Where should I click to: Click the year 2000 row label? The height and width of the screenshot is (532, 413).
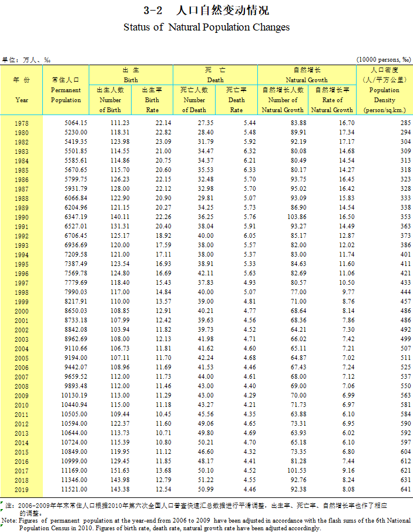click(22, 311)
